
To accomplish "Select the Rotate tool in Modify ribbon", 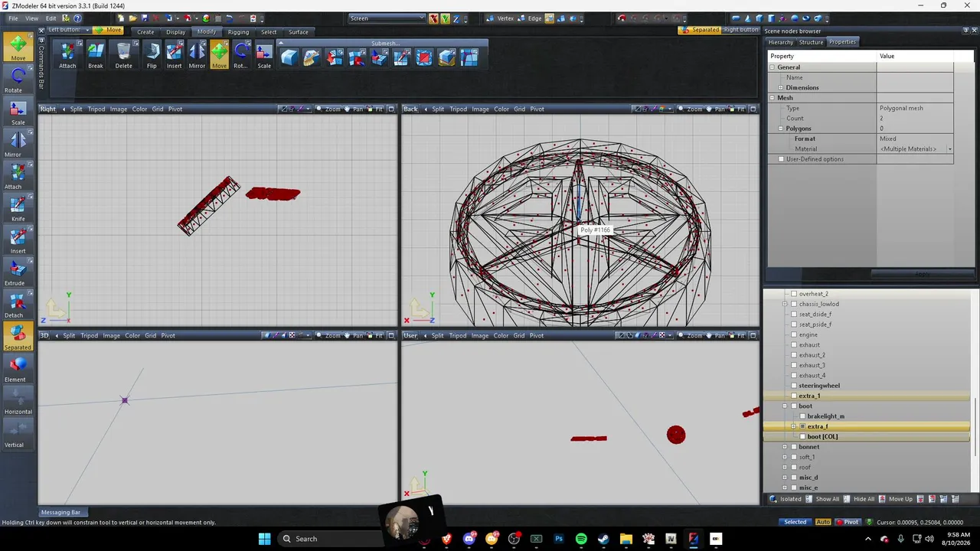I will 240,55.
